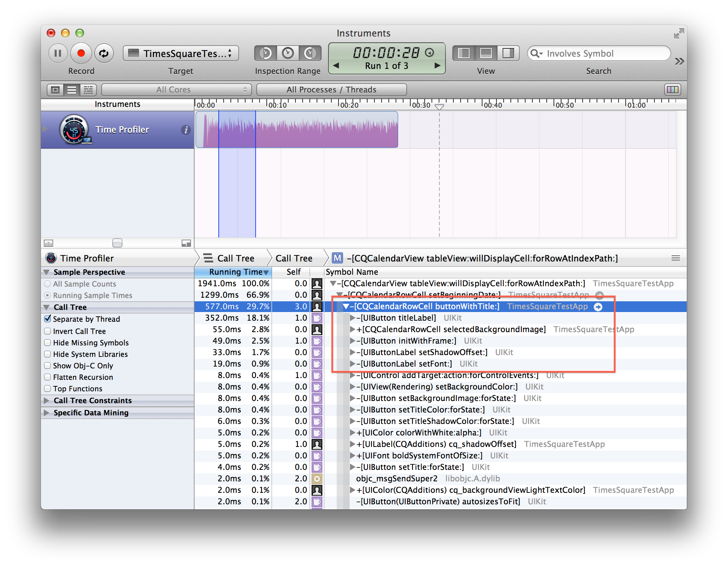Set the inspection range start icon

click(266, 53)
